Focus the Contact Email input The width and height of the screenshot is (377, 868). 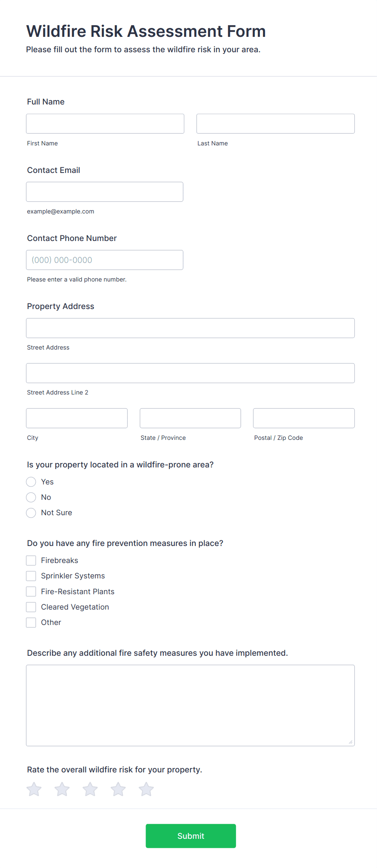point(105,192)
